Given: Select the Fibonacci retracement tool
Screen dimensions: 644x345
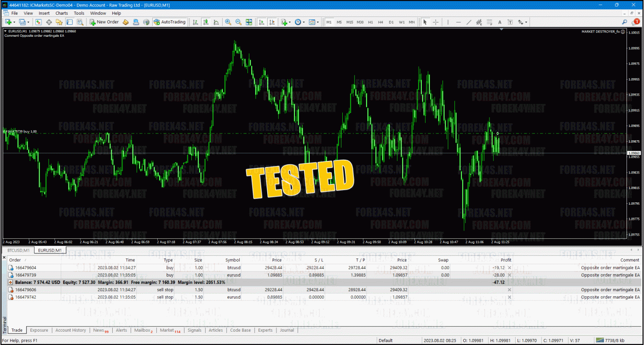Looking at the screenshot, I should [489, 22].
